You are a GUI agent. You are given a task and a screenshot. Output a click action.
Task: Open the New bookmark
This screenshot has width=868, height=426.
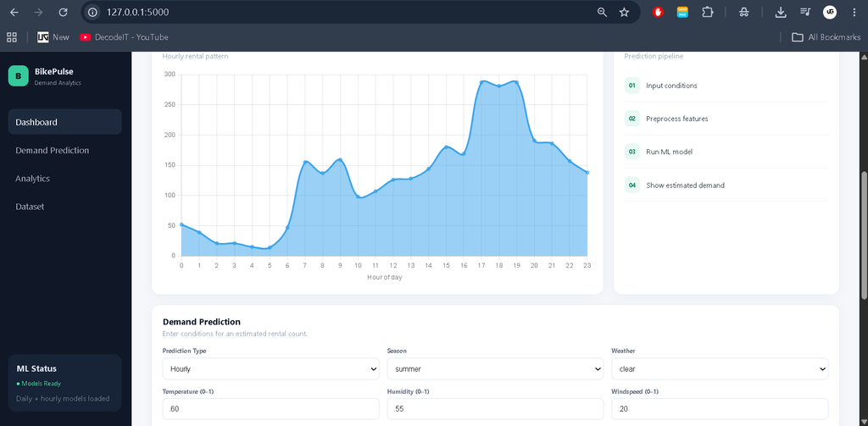(x=53, y=37)
